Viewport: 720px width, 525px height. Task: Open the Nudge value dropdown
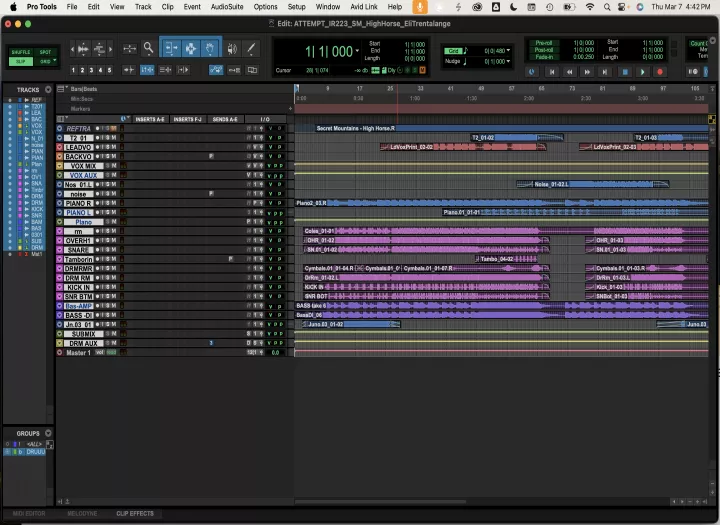pos(508,61)
